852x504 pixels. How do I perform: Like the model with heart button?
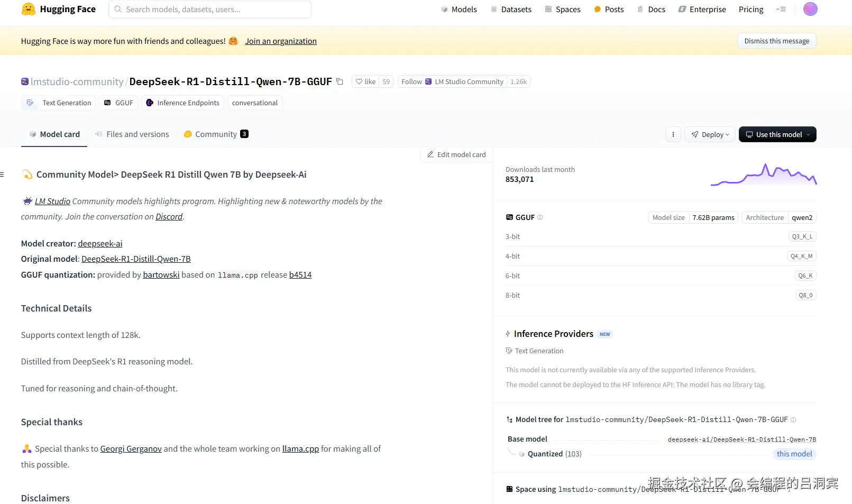[365, 81]
